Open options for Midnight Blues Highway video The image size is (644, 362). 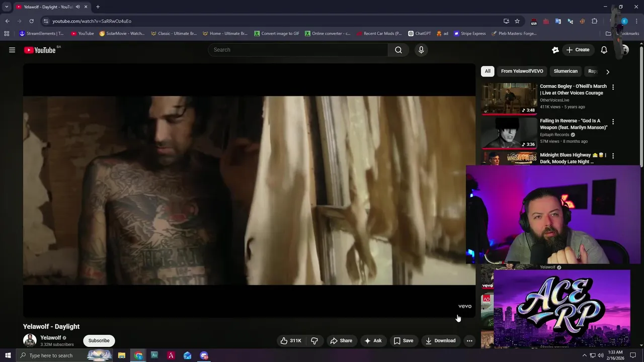tap(613, 156)
